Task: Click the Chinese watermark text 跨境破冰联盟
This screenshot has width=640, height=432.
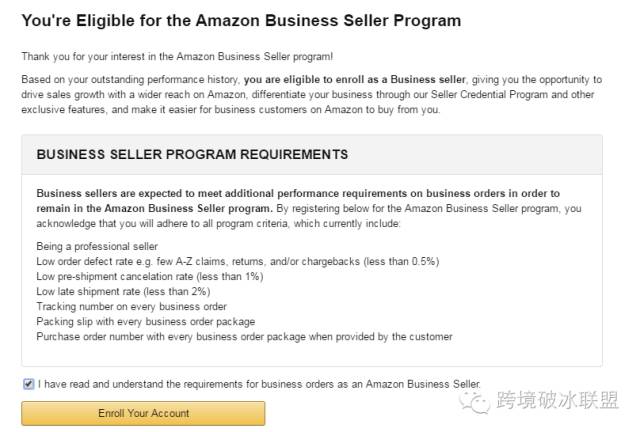Action: point(558,400)
